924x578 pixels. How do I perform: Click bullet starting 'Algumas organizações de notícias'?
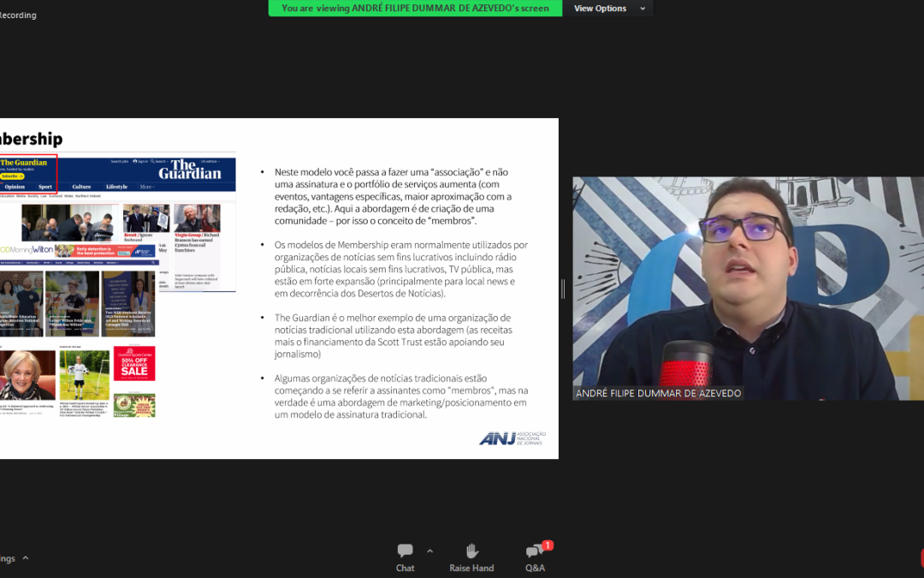[401, 396]
